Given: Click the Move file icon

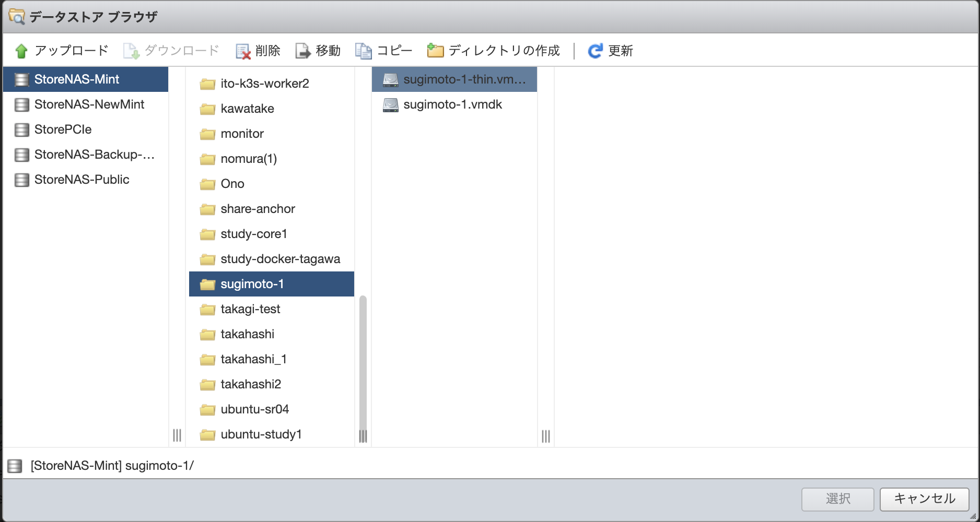Looking at the screenshot, I should pyautogui.click(x=303, y=51).
